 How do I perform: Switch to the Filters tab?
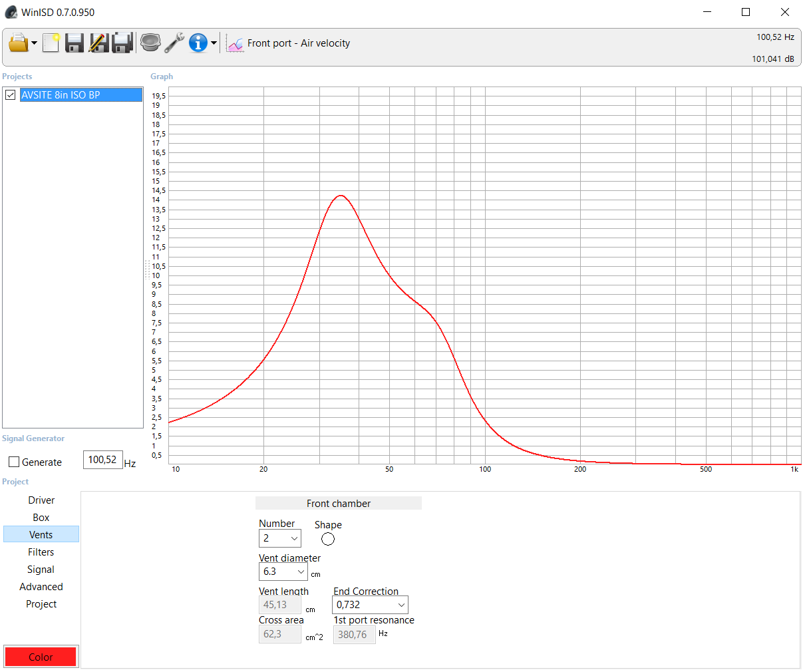click(41, 552)
